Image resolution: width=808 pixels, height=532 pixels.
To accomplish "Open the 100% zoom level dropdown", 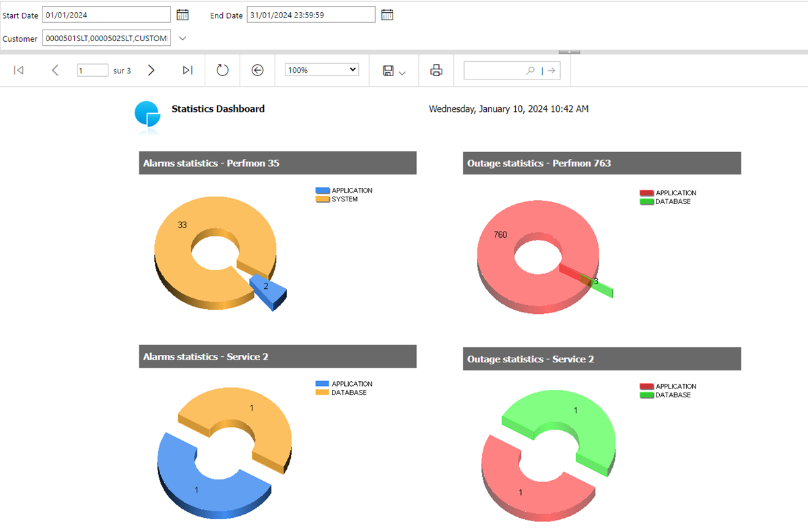I will 322,70.
